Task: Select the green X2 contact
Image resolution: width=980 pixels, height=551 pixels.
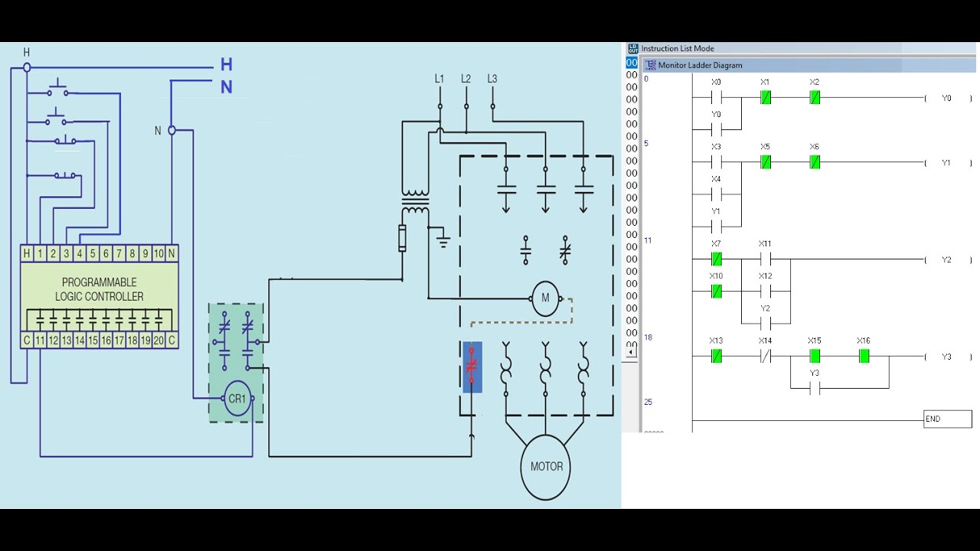Action: pos(815,98)
